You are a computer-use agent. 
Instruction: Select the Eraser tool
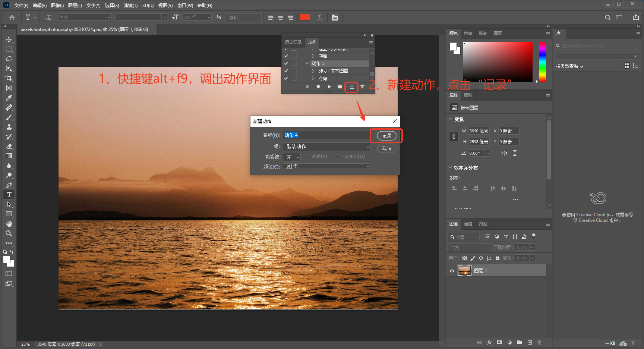coord(9,146)
